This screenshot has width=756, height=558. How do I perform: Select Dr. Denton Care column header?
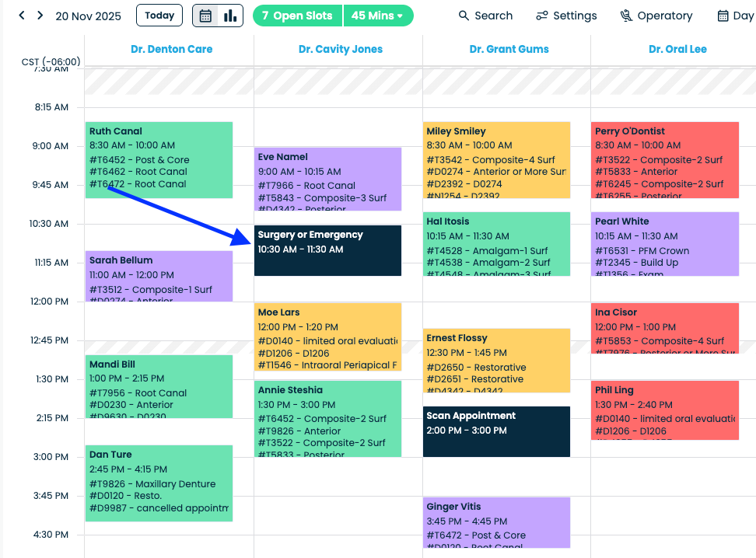pos(171,49)
